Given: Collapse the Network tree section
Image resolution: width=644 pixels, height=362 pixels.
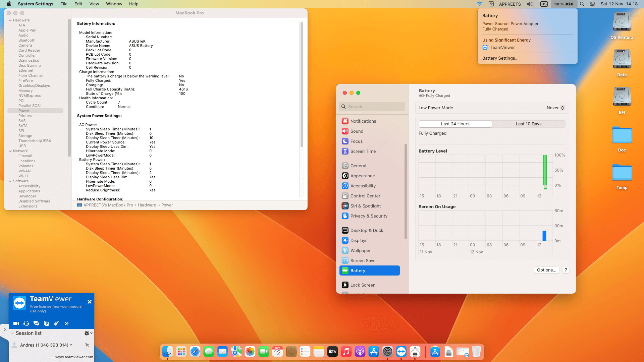Looking at the screenshot, I should pyautogui.click(x=10, y=151).
